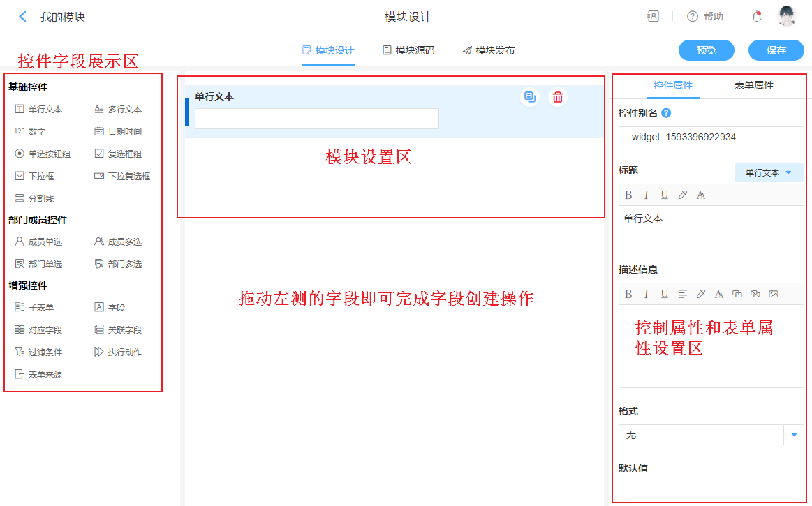Viewport: 812px width, 506px height.
Task: Toggle italic in the 描述信息 editor toolbar
Action: point(647,294)
